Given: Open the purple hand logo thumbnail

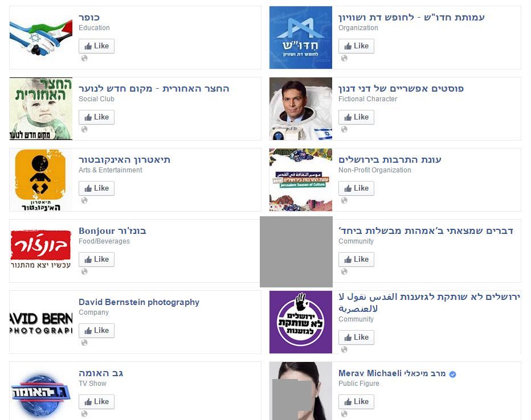Looking at the screenshot, I should coord(301,322).
